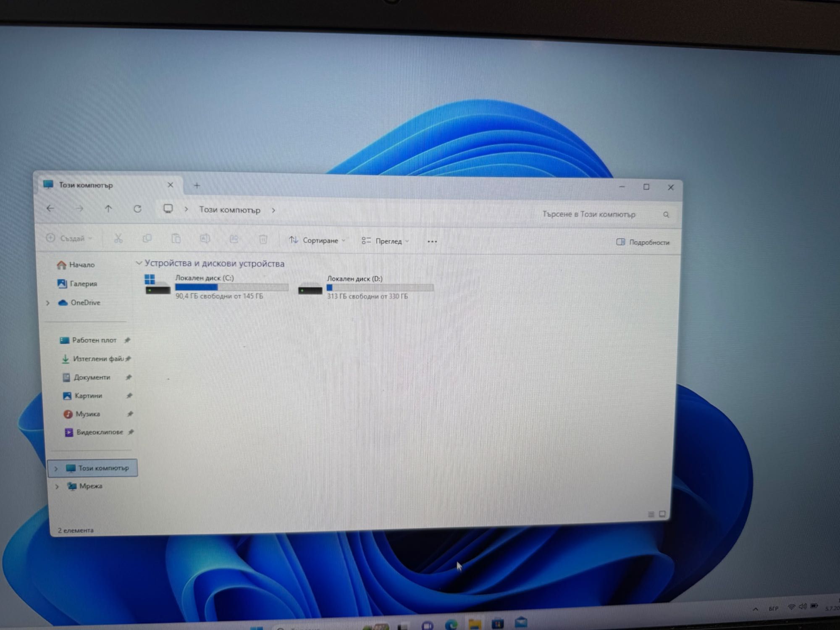Close the Този компютър tab
This screenshot has height=630, width=840.
[170, 185]
